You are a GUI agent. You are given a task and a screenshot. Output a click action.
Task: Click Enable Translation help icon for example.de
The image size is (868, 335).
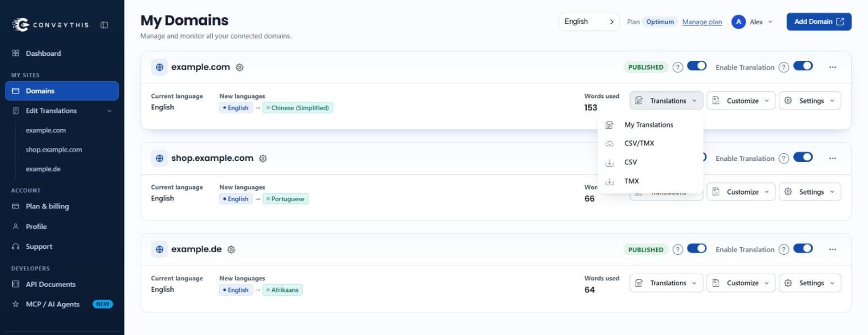tap(783, 250)
